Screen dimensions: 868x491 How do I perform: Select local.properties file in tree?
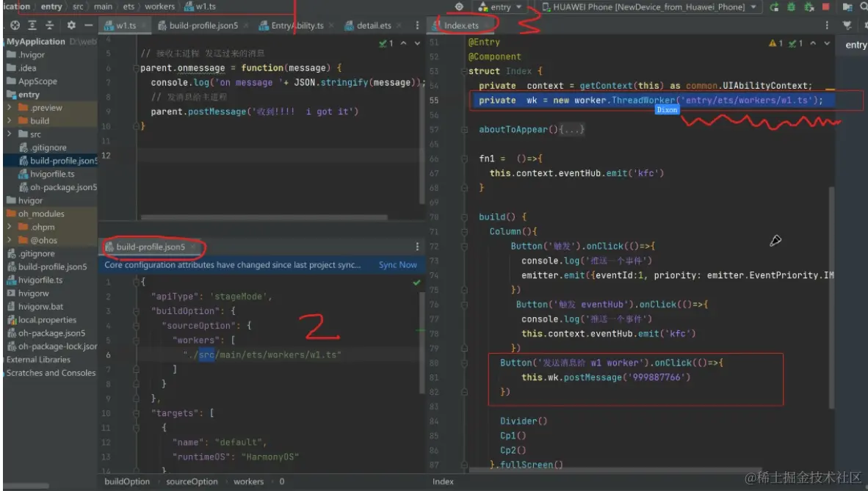coord(42,320)
